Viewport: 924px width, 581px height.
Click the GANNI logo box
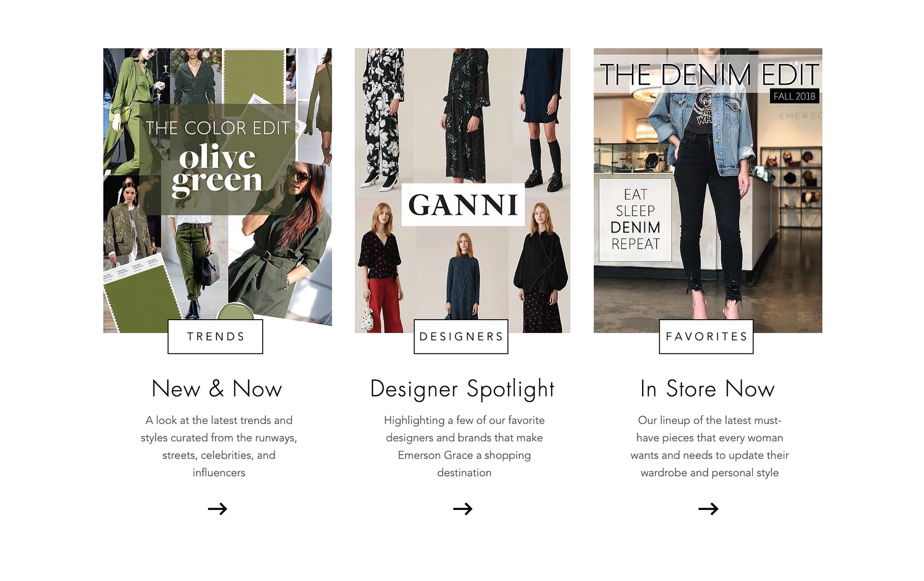(463, 205)
